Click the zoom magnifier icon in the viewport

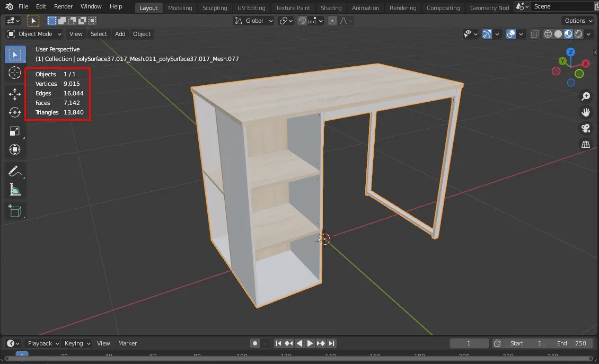pos(585,96)
